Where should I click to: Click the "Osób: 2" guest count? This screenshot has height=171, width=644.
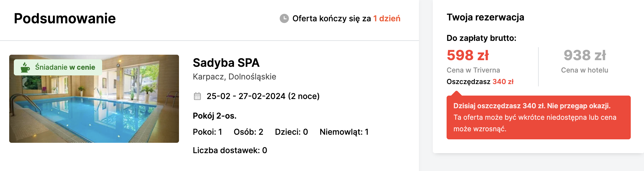(248, 132)
